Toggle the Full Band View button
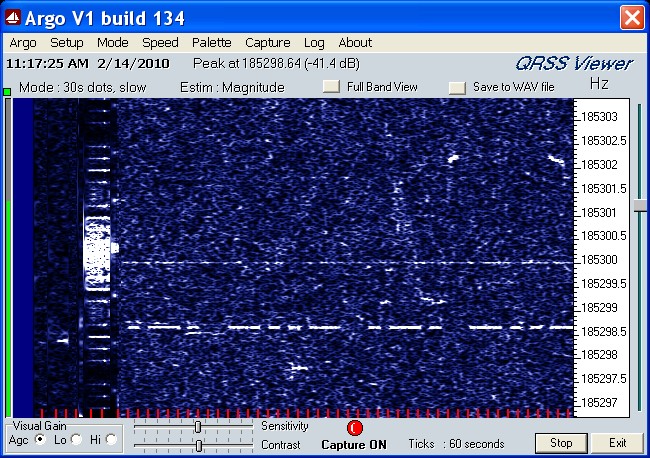 coord(331,86)
